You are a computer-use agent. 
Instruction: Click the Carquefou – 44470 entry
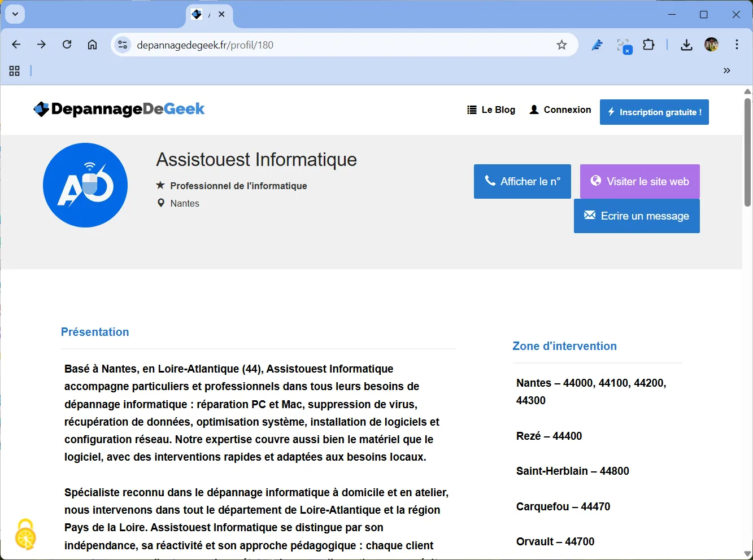click(563, 506)
